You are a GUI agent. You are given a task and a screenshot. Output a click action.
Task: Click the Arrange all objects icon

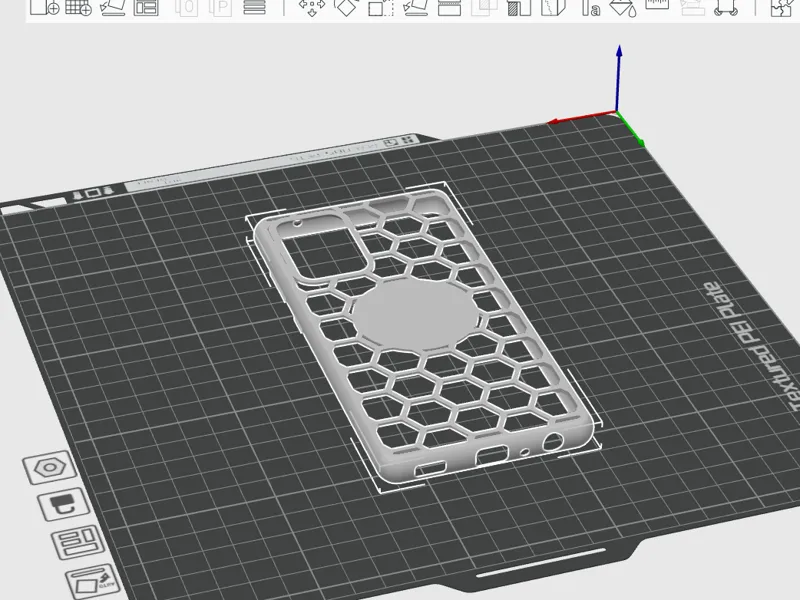coord(146,7)
